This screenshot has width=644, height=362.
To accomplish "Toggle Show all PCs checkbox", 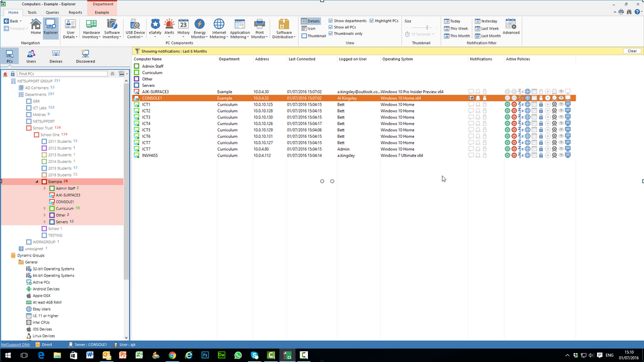I will 330,27.
